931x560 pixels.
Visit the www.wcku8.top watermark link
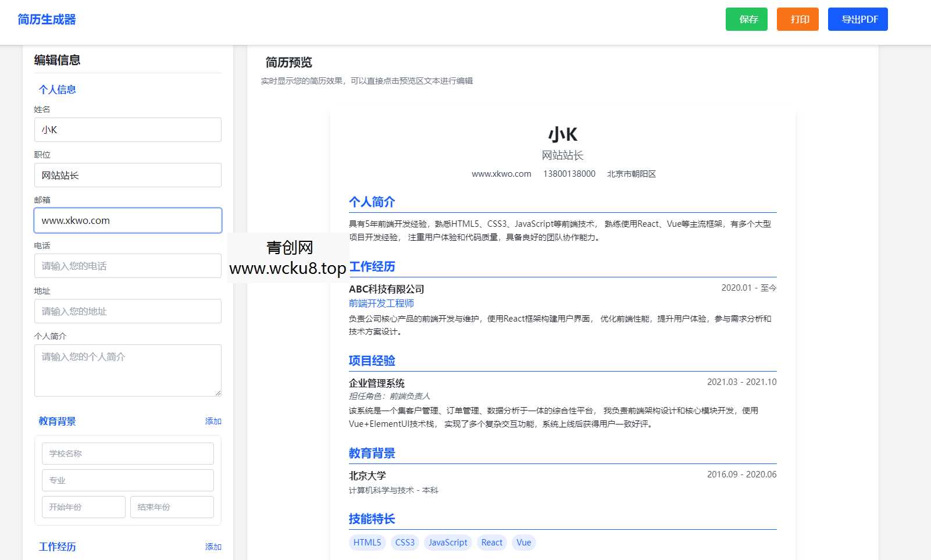[x=289, y=269]
